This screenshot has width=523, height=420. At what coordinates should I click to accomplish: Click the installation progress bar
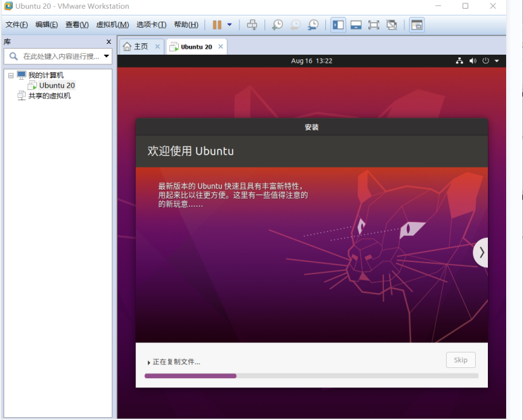click(311, 376)
